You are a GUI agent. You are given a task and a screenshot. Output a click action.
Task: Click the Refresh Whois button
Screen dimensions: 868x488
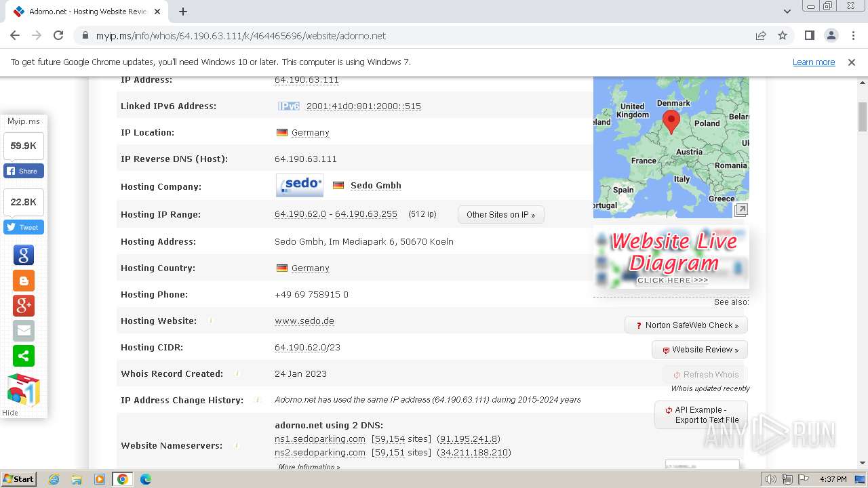click(705, 375)
